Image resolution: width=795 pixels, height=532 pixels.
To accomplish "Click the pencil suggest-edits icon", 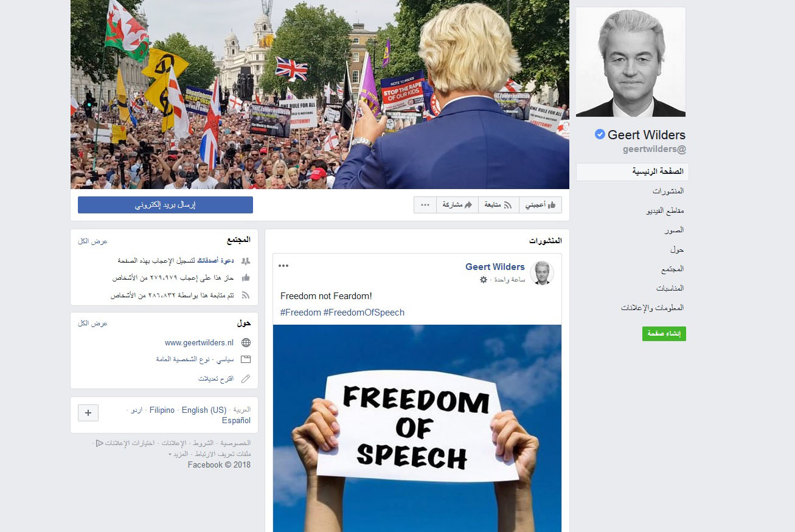I will click(246, 378).
